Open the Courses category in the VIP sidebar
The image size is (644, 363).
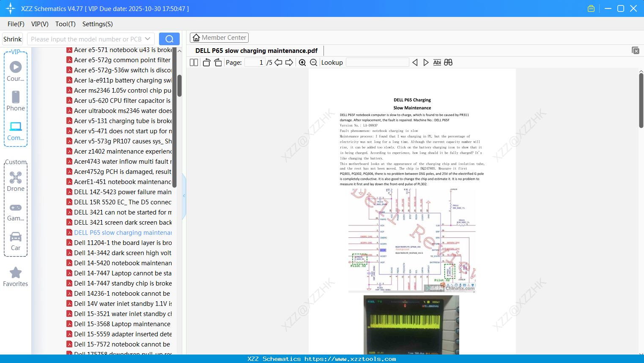16,71
